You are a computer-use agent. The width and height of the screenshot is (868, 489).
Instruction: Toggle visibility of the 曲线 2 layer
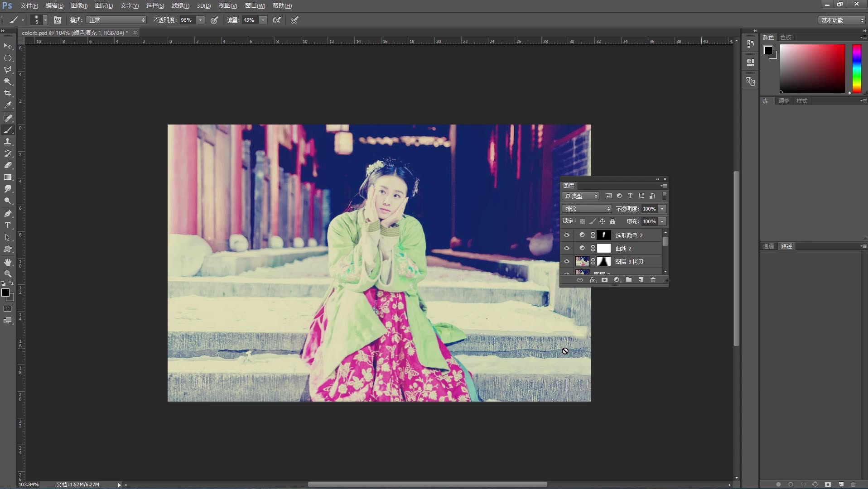(567, 248)
